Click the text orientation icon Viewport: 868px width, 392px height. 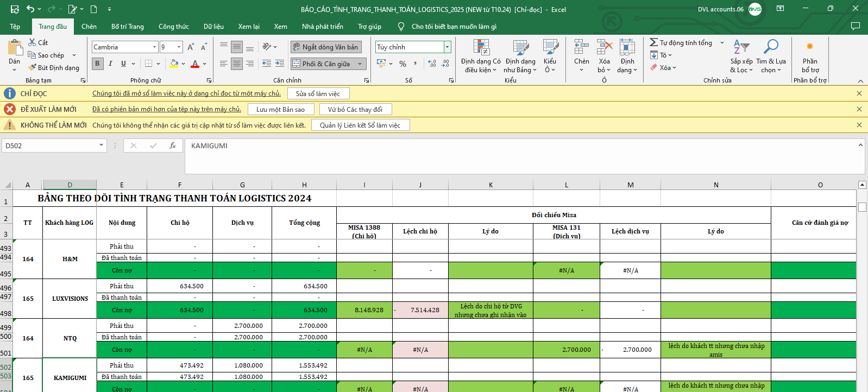(267, 47)
